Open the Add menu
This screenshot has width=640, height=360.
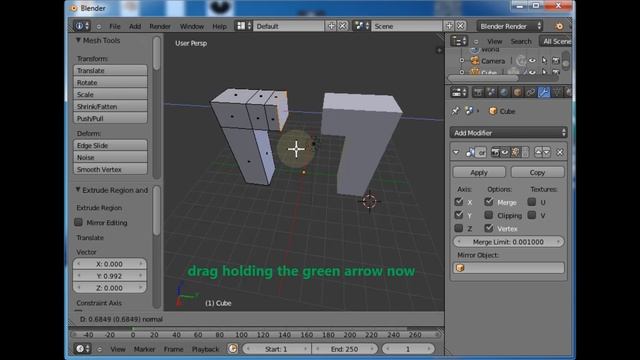tap(135, 26)
